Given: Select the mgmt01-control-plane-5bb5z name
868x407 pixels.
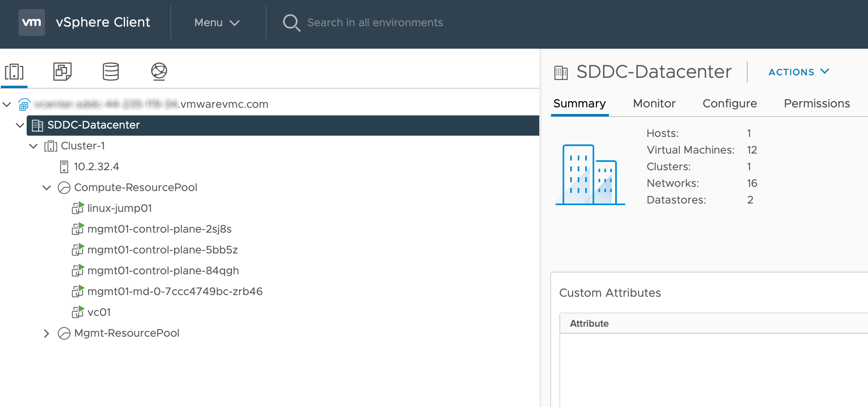Looking at the screenshot, I should [x=162, y=250].
